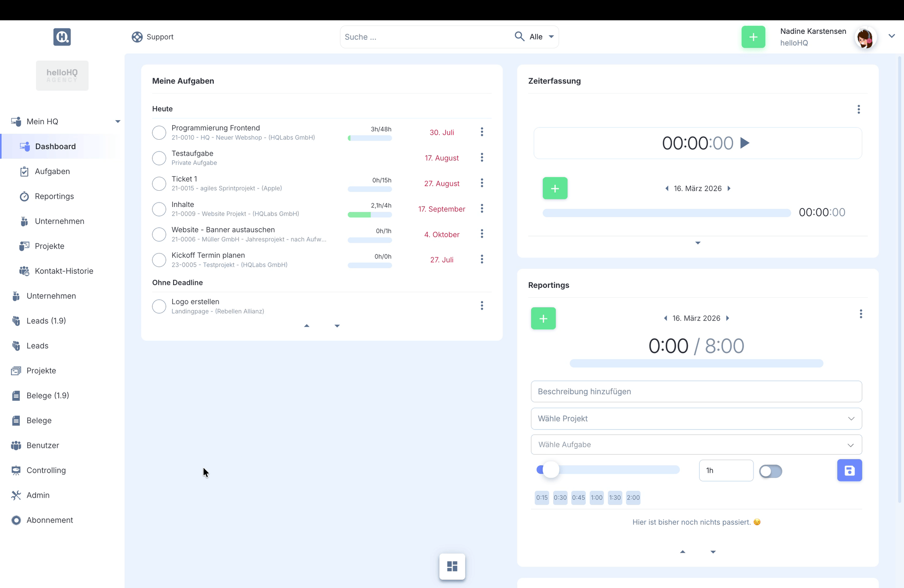
Task: Expand the Alle search filter dropdown
Action: [x=541, y=37]
